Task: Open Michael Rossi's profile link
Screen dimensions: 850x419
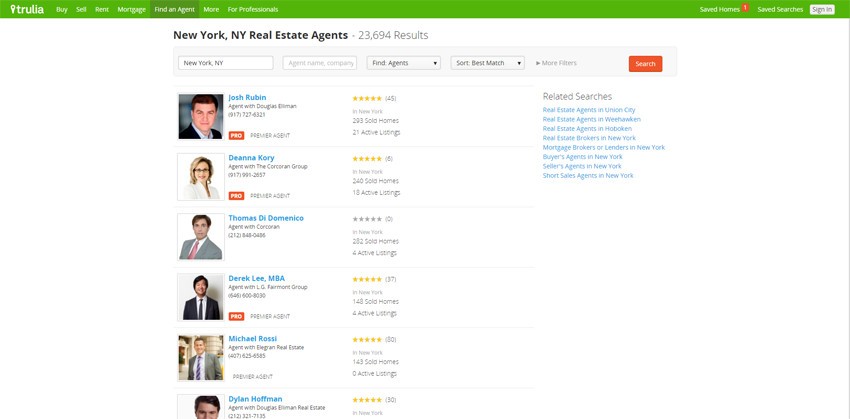Action: tap(252, 338)
